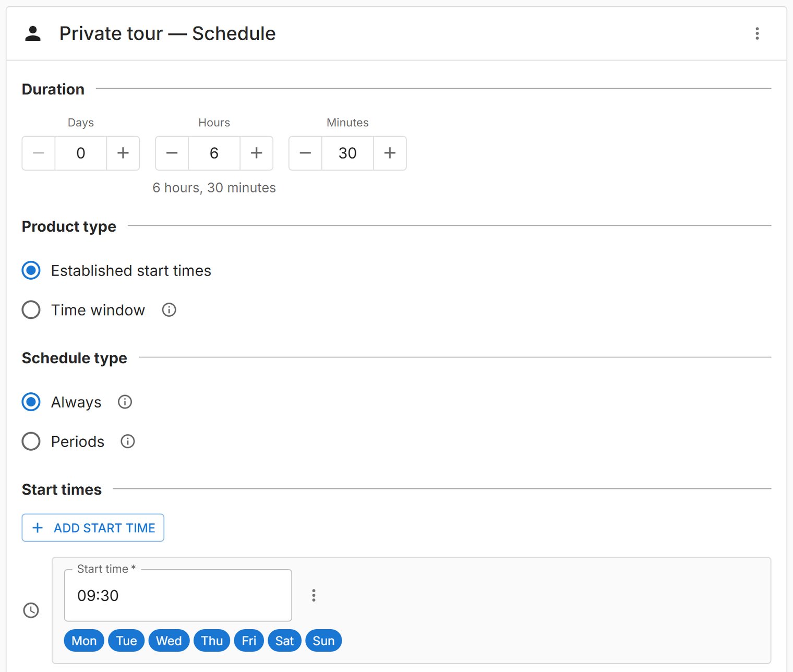Toggle the Thu day chip

click(212, 641)
